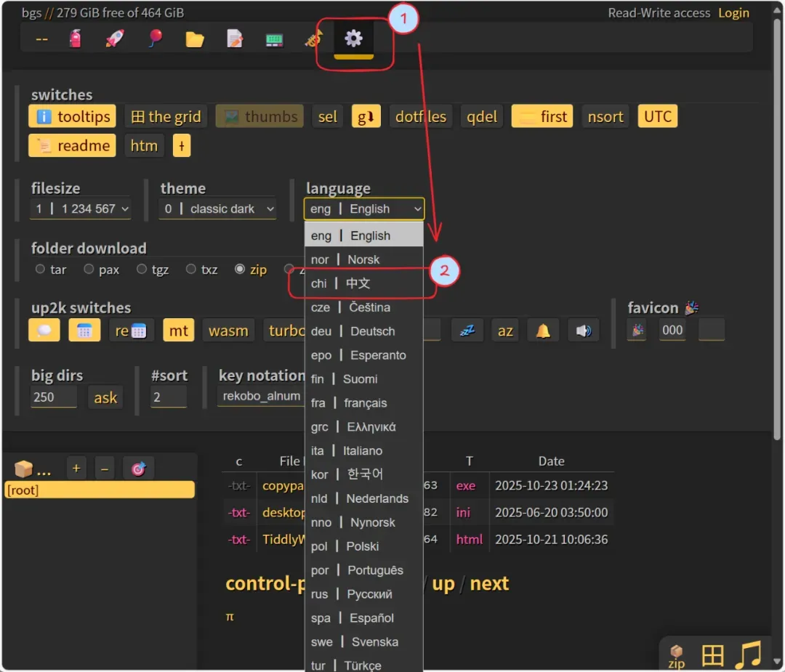Toggle the calendar up2k switch
The height and width of the screenshot is (672, 785).
pyautogui.click(x=84, y=331)
